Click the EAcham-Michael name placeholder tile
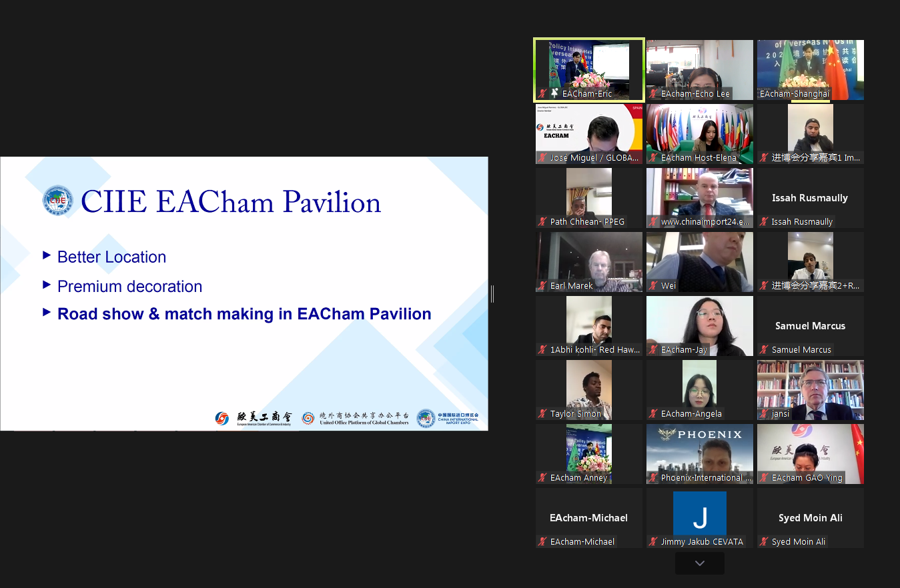This screenshot has height=588, width=900. point(588,517)
